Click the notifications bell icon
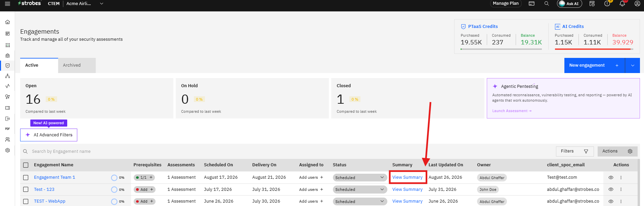 click(622, 4)
